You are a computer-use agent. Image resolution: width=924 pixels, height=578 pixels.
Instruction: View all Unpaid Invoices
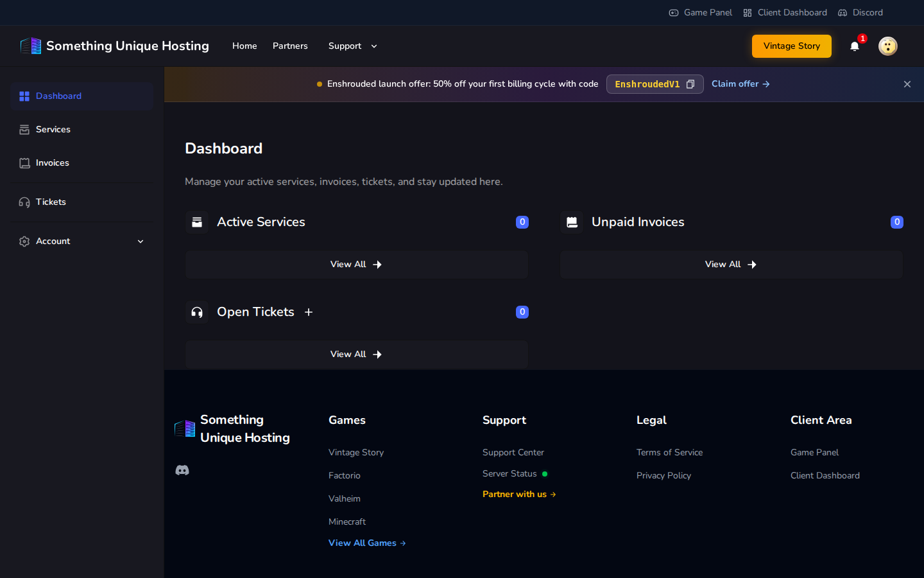click(x=732, y=265)
